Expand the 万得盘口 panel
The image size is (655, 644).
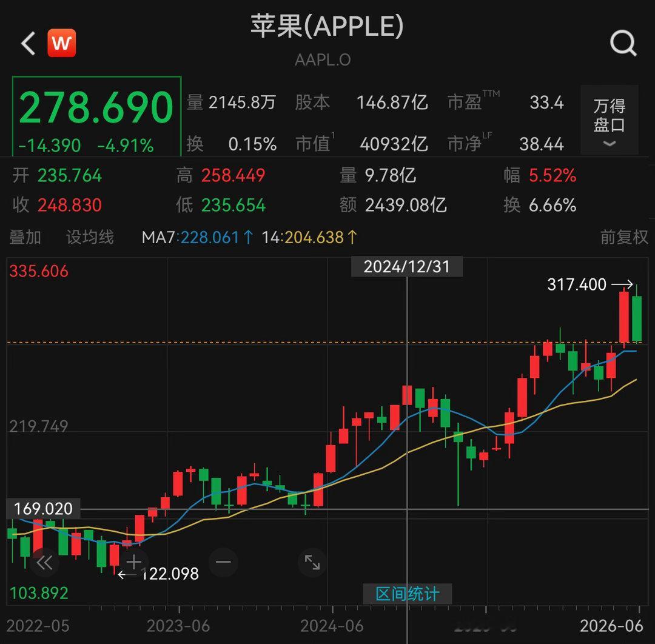610,120
